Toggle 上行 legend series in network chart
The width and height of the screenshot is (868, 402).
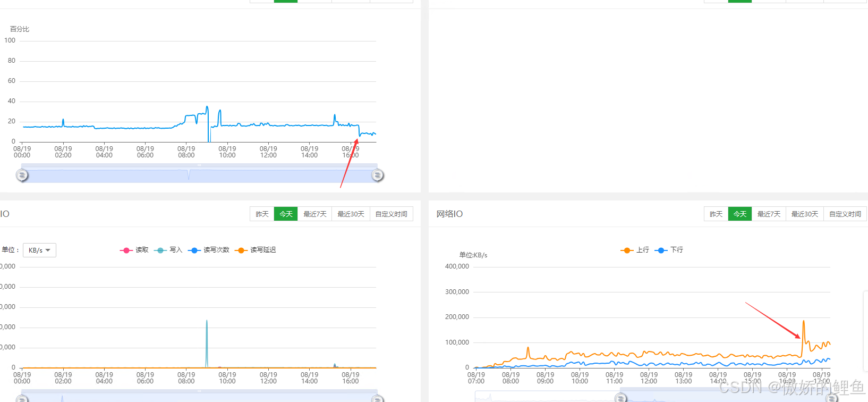[635, 250]
